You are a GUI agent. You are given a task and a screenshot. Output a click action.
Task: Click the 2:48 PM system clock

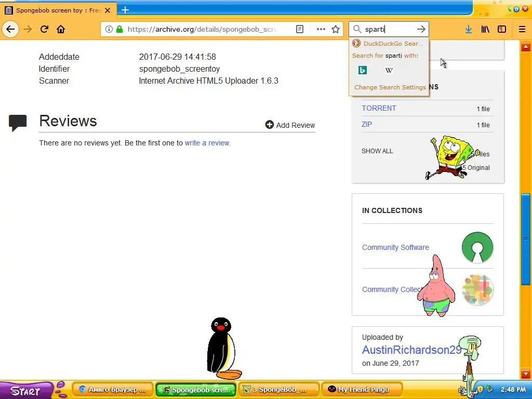(513, 390)
